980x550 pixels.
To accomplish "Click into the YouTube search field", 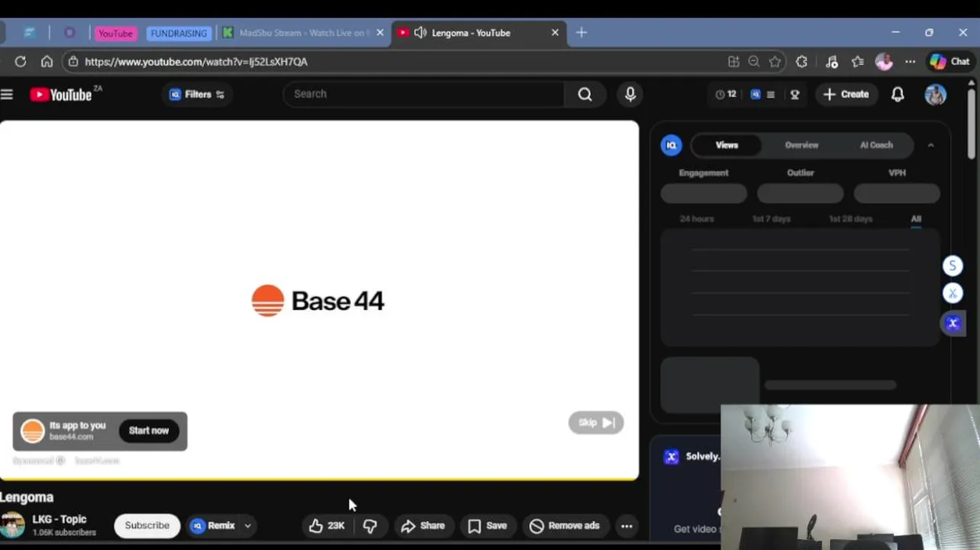I will click(424, 94).
